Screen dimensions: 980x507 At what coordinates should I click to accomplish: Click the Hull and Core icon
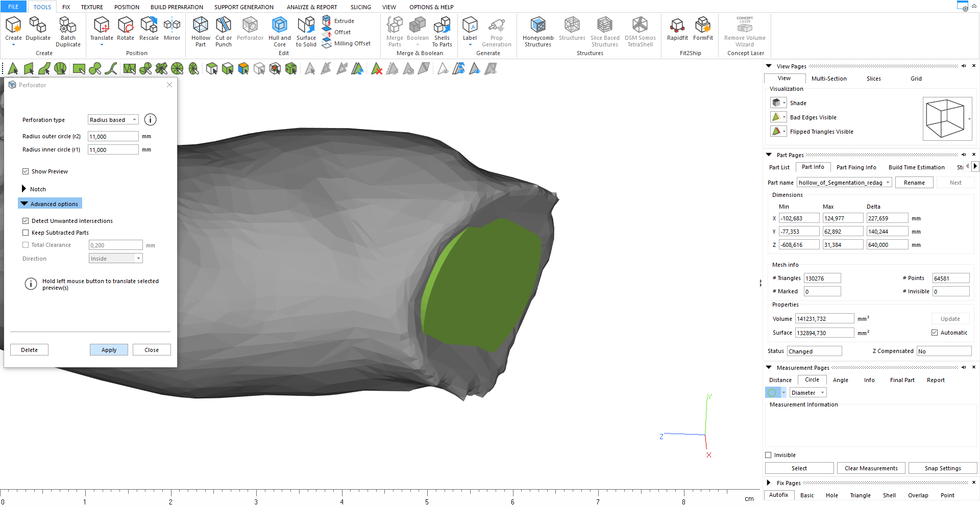click(280, 25)
